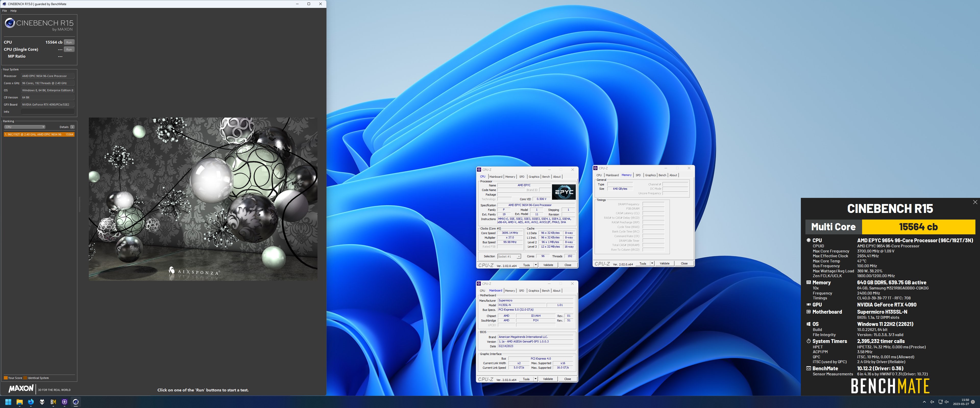Click Validate in CPU-Z CPU window

point(548,265)
